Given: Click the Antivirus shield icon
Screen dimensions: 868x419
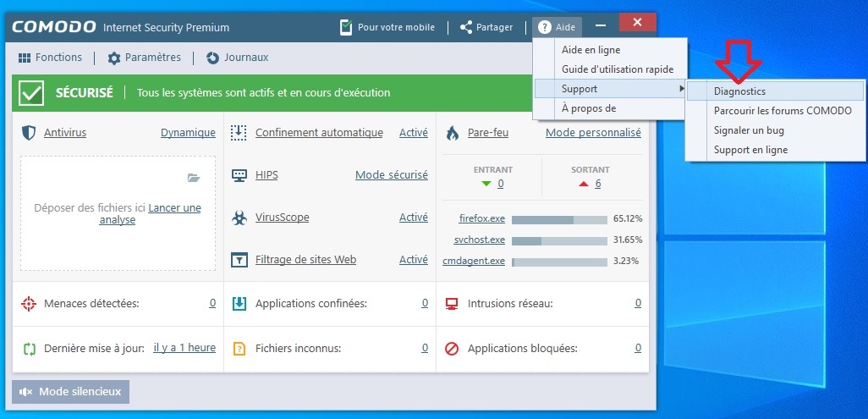Looking at the screenshot, I should pos(29,133).
